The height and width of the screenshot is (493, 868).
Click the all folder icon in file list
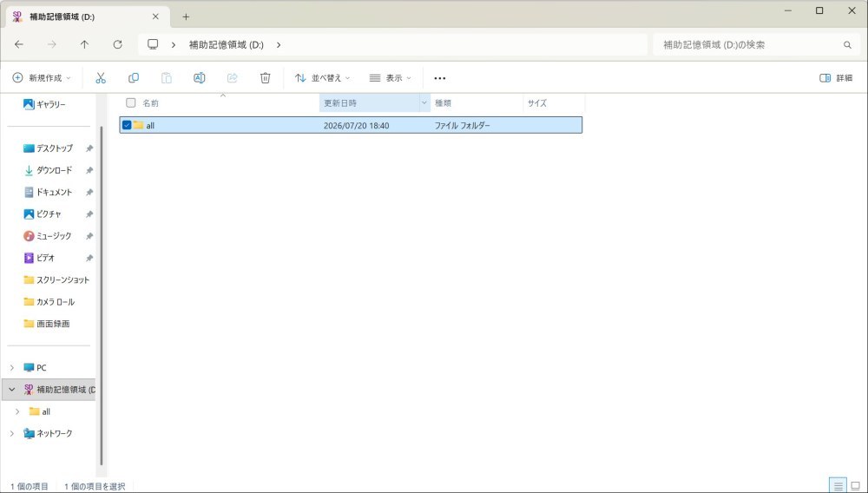(138, 125)
